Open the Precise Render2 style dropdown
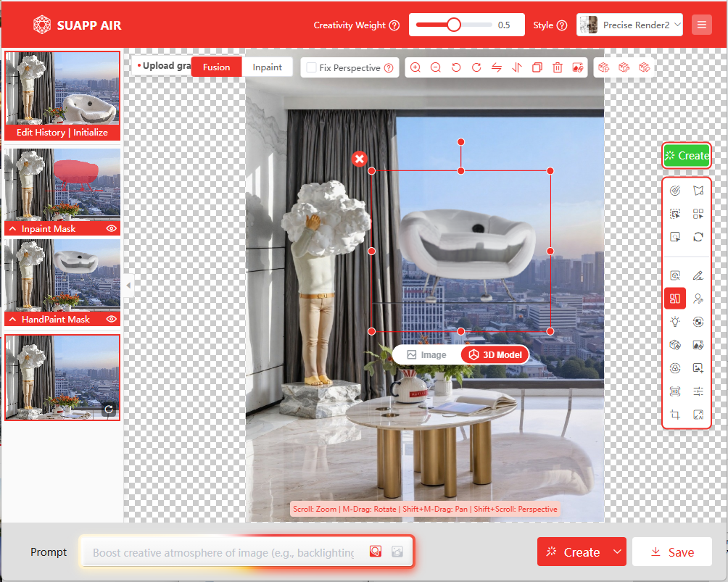The height and width of the screenshot is (582, 728). click(630, 25)
